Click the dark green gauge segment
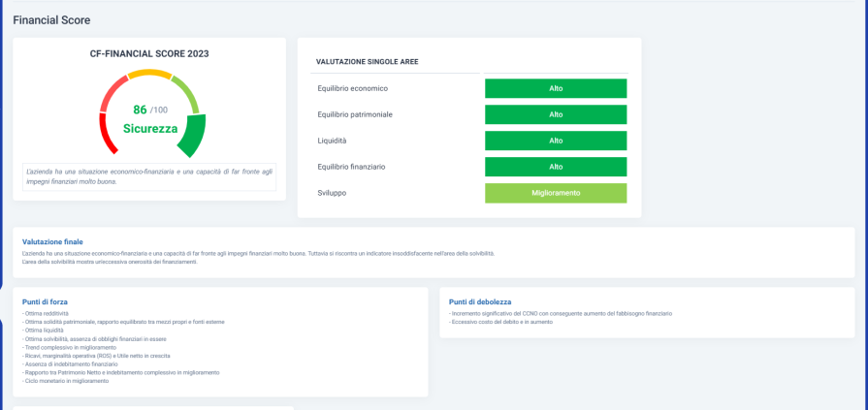Image resolution: width=868 pixels, height=410 pixels. point(194,137)
